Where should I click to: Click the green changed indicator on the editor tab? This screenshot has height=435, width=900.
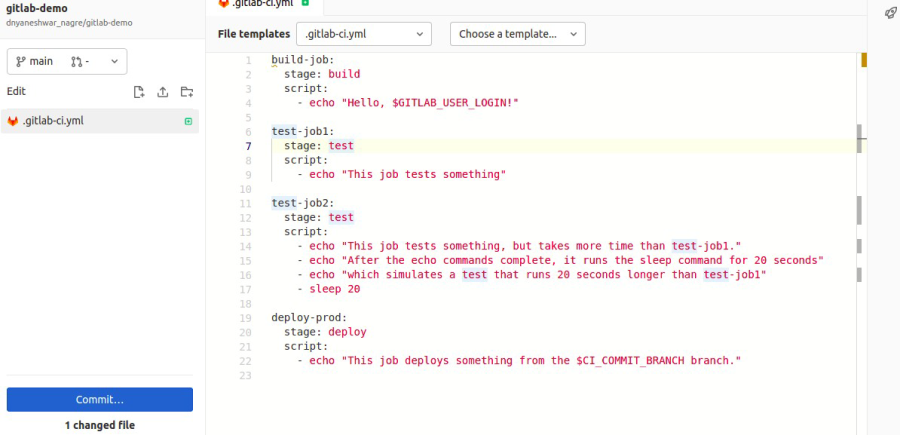(305, 3)
